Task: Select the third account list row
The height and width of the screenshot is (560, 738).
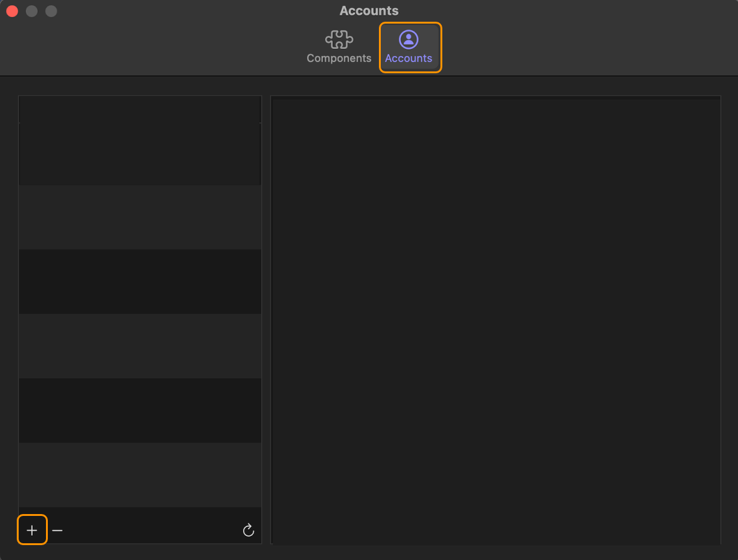Action: (140, 282)
